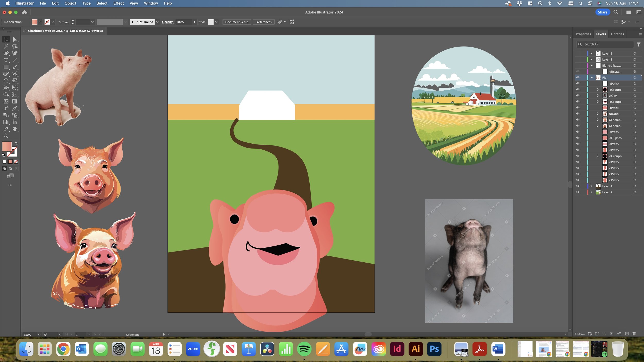Select the Mesh tool
Image resolution: width=644 pixels, height=362 pixels.
[6, 101]
